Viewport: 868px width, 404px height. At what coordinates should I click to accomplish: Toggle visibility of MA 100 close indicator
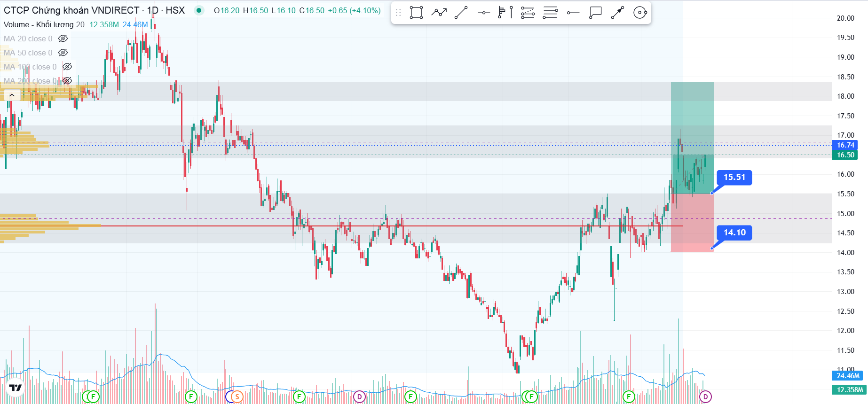pos(67,67)
